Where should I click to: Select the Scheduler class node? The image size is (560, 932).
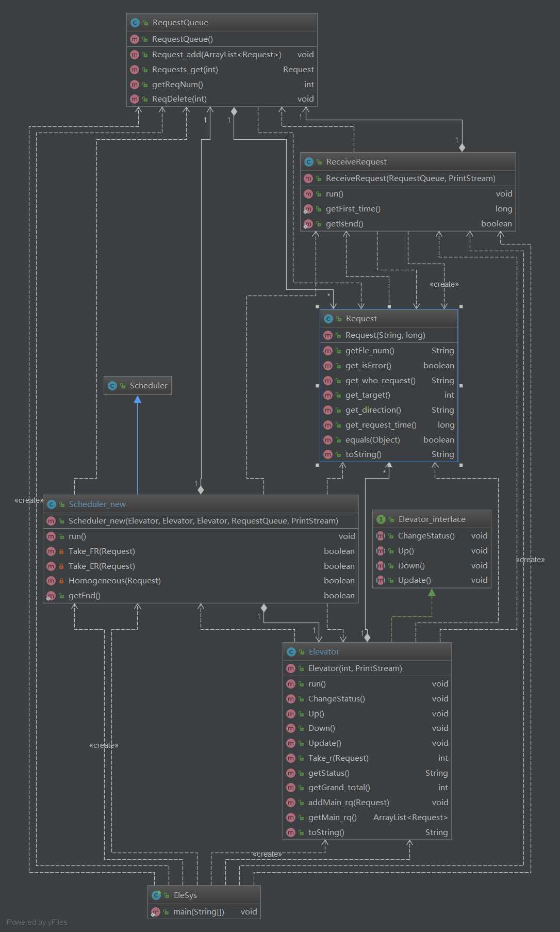[138, 386]
